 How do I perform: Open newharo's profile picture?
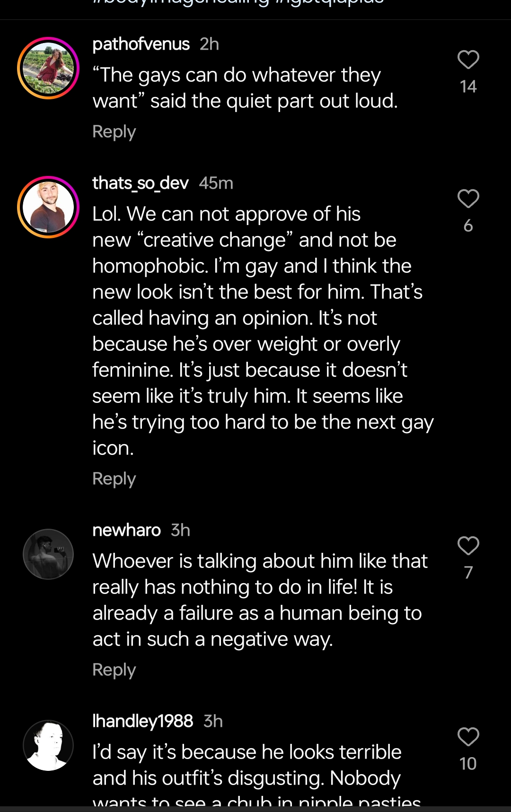[x=48, y=554]
